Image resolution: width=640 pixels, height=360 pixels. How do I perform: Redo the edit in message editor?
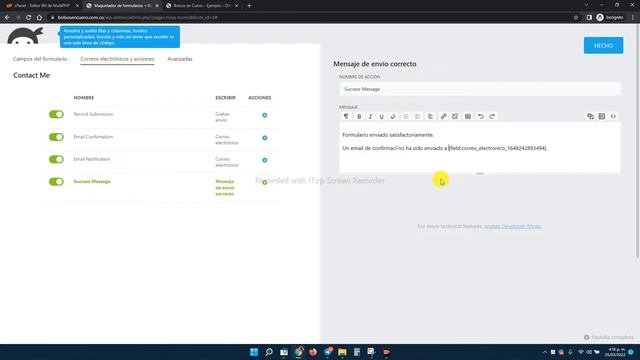coord(492,116)
